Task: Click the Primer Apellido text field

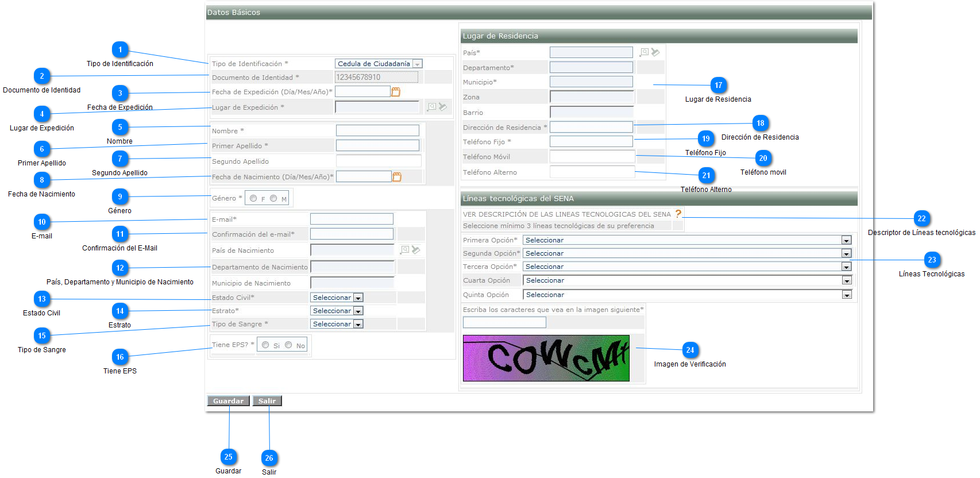Action: pyautogui.click(x=377, y=146)
